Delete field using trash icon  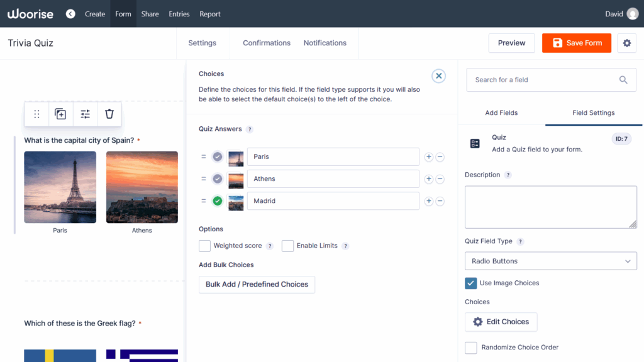tap(109, 114)
